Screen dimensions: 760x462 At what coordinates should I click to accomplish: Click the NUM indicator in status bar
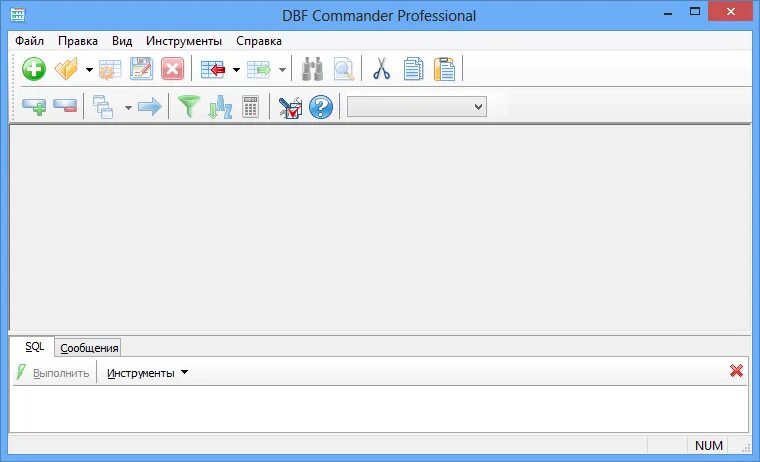709,446
